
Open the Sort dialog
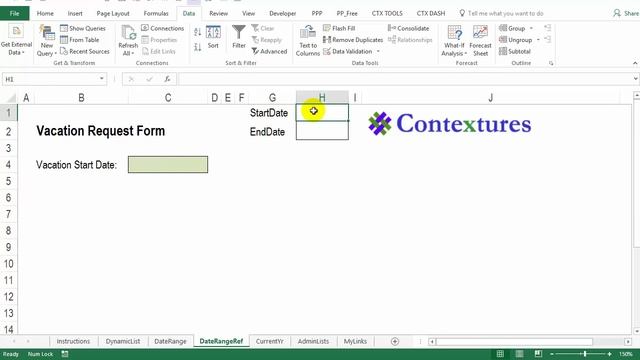[x=213, y=37]
